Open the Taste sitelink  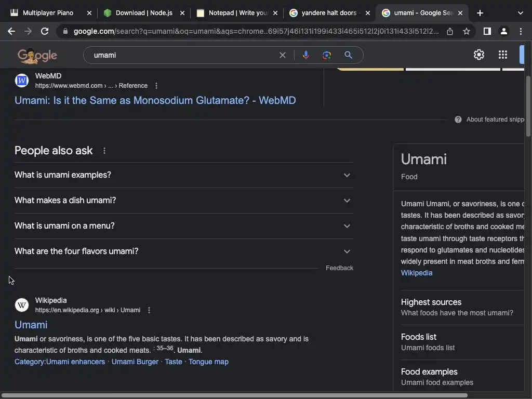coord(174,362)
